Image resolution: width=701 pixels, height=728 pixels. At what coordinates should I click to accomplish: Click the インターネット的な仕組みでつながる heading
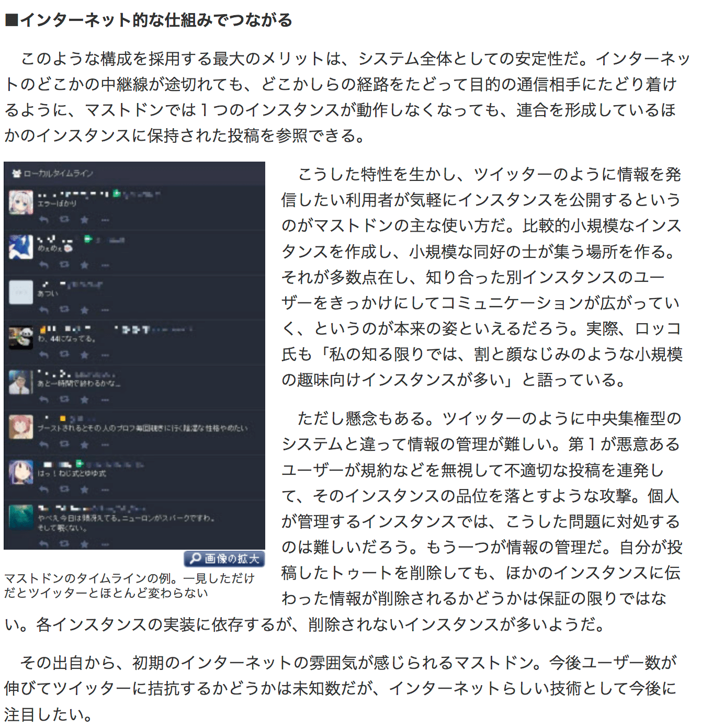[x=149, y=20]
